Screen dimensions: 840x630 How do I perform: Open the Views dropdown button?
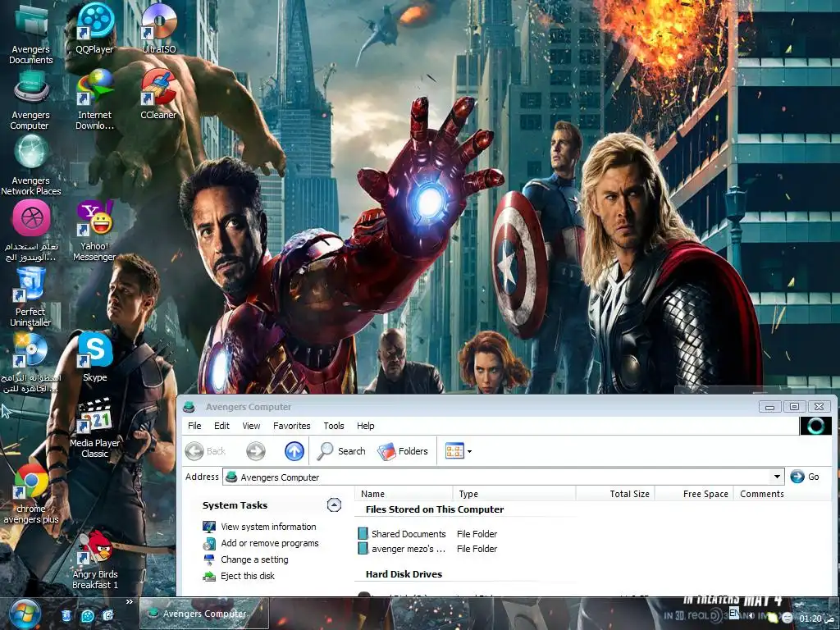pyautogui.click(x=459, y=451)
